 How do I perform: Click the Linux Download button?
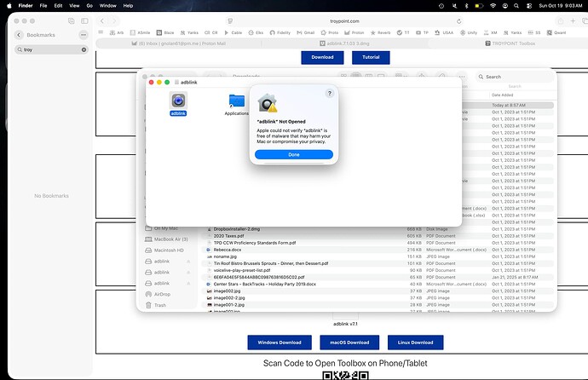coord(416,343)
